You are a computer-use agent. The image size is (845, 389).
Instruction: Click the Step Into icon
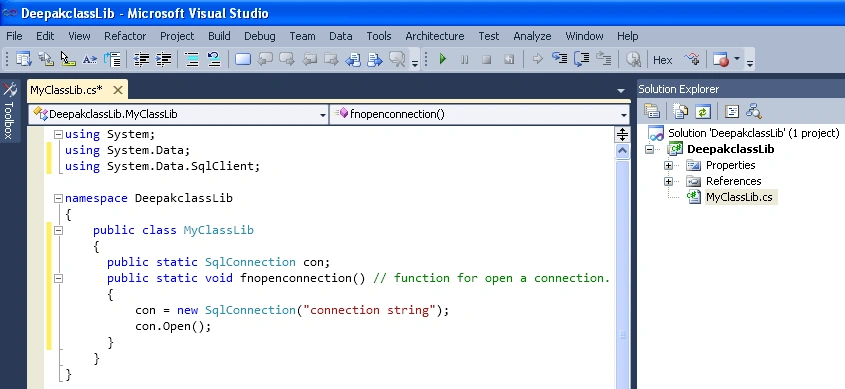point(559,59)
